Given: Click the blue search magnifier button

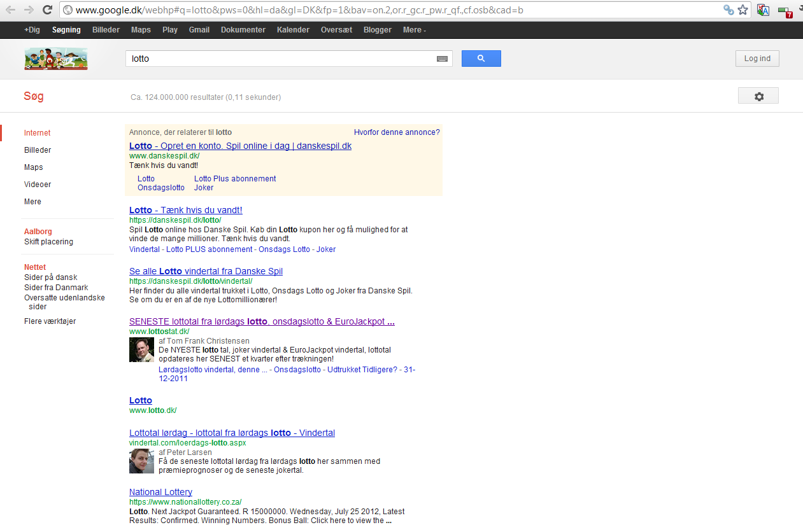Looking at the screenshot, I should pos(481,59).
